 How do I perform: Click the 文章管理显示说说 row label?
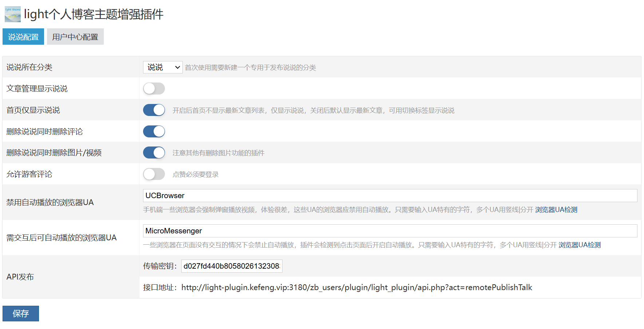coord(37,89)
